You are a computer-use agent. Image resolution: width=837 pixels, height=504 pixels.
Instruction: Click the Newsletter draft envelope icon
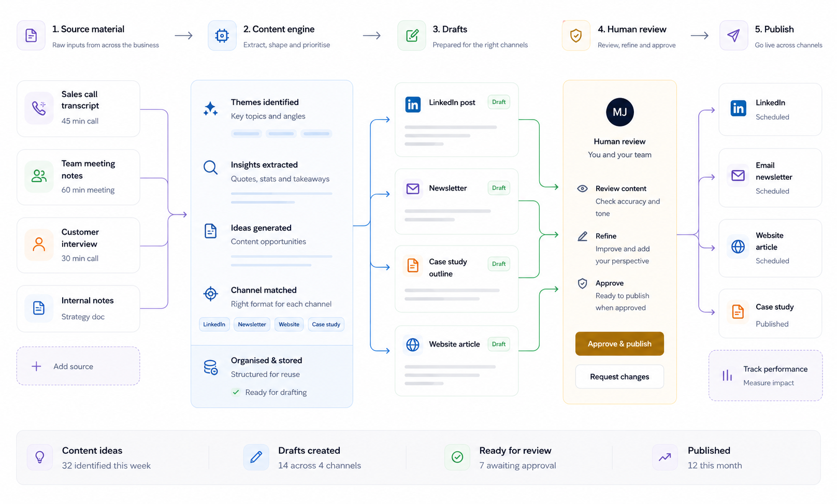pos(413,189)
